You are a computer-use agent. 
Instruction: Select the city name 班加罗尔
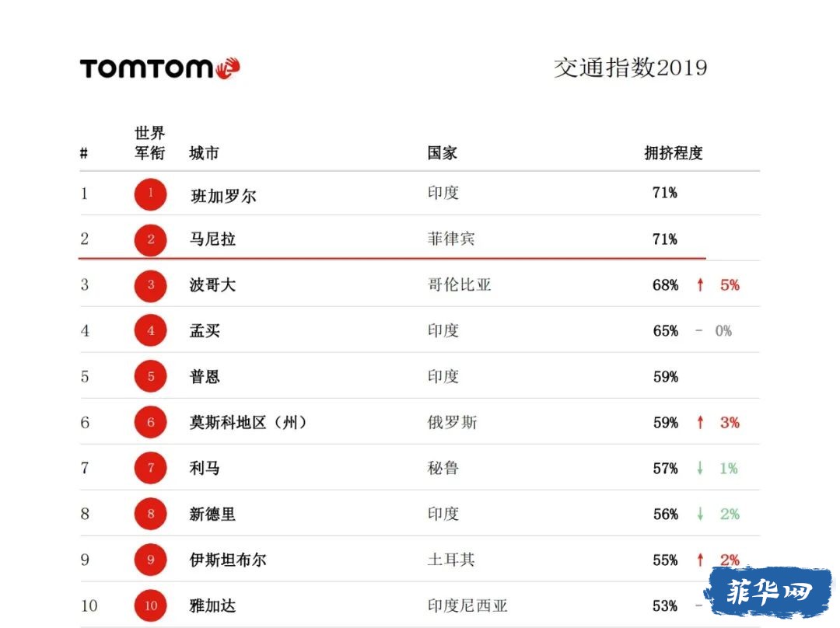223,196
